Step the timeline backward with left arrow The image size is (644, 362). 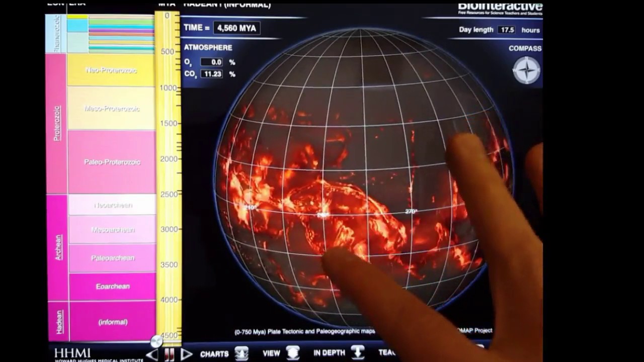pyautogui.click(x=152, y=354)
